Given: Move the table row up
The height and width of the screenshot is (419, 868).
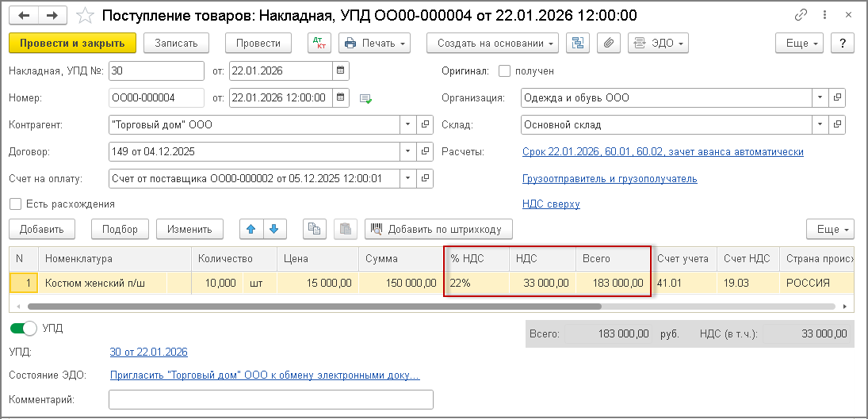Looking at the screenshot, I should click(251, 229).
